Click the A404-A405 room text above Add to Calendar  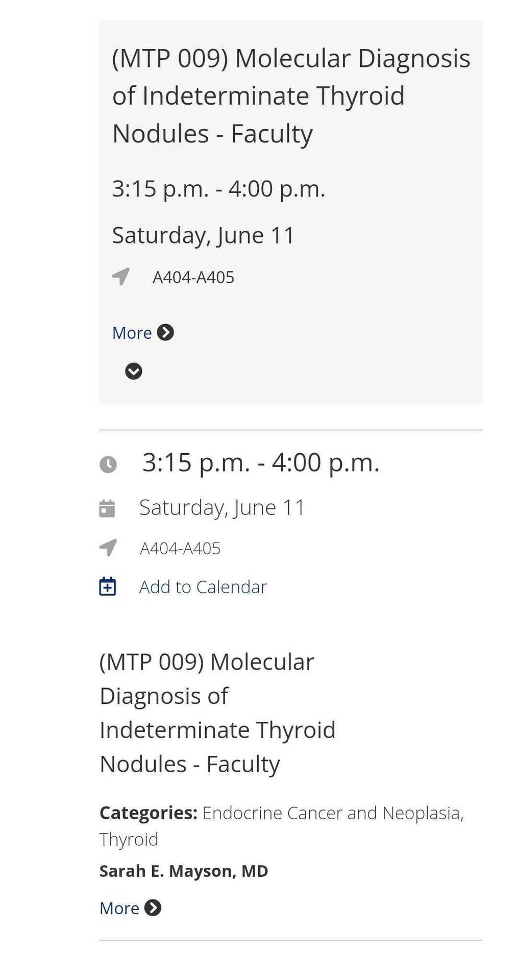click(180, 548)
